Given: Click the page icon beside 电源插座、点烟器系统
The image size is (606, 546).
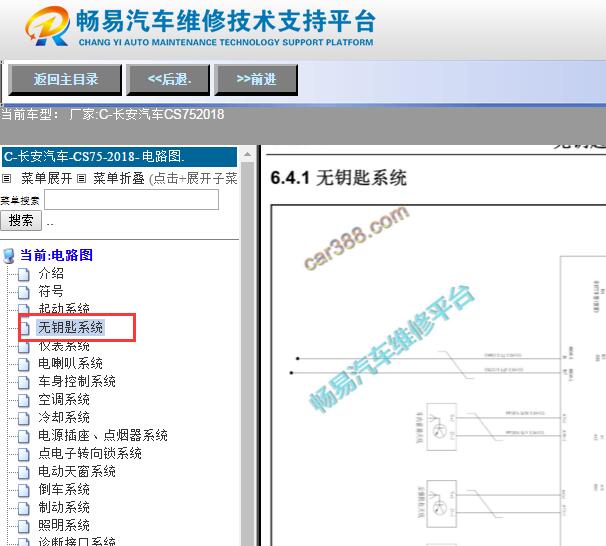Looking at the screenshot, I should [x=24, y=436].
